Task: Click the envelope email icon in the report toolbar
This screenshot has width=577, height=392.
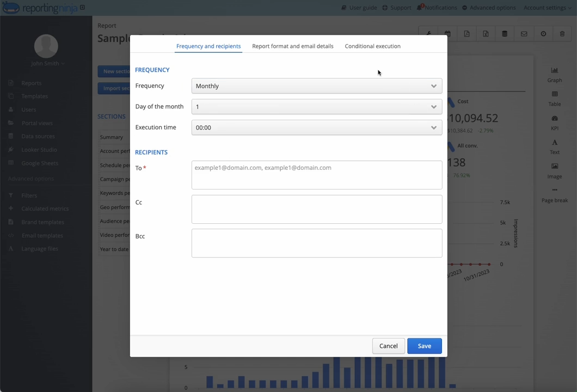Action: click(x=524, y=34)
